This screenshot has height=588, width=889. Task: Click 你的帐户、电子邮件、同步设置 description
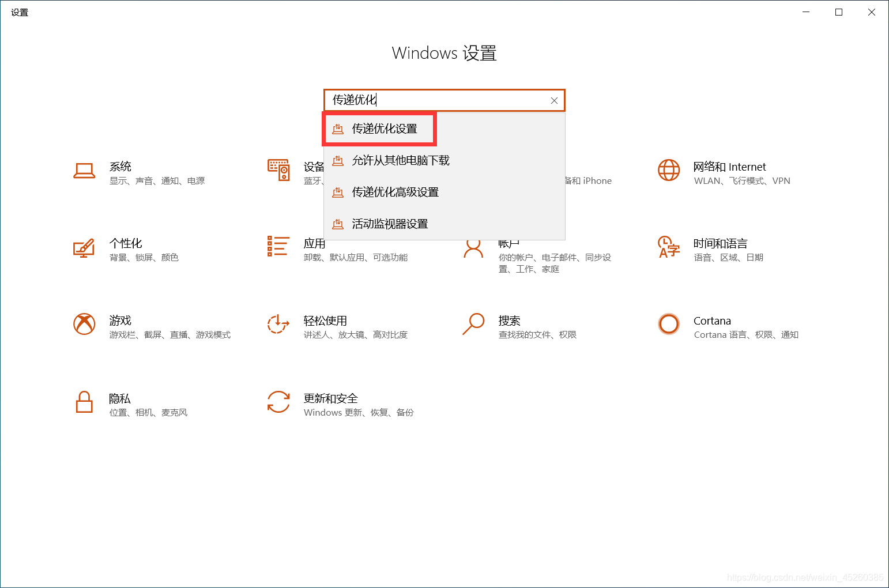[555, 263]
